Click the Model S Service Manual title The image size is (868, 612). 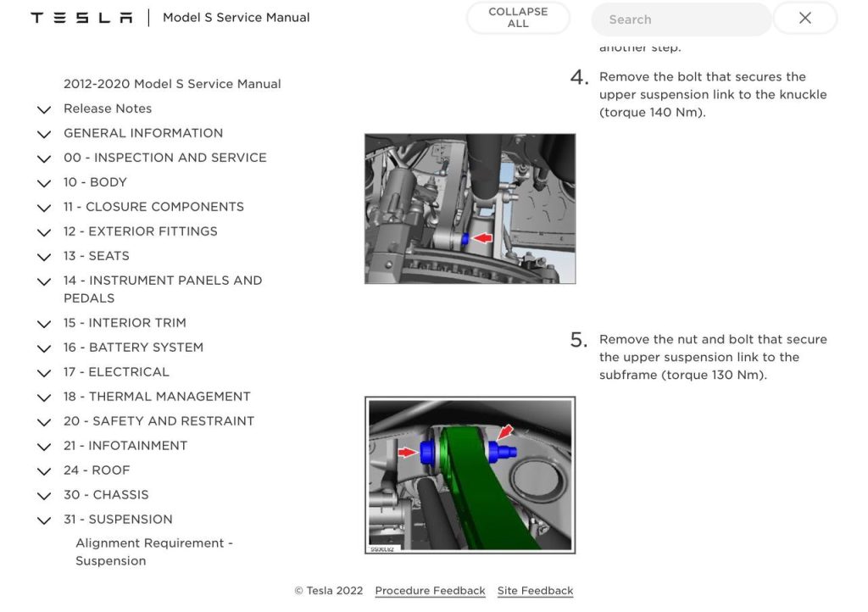pyautogui.click(x=236, y=18)
